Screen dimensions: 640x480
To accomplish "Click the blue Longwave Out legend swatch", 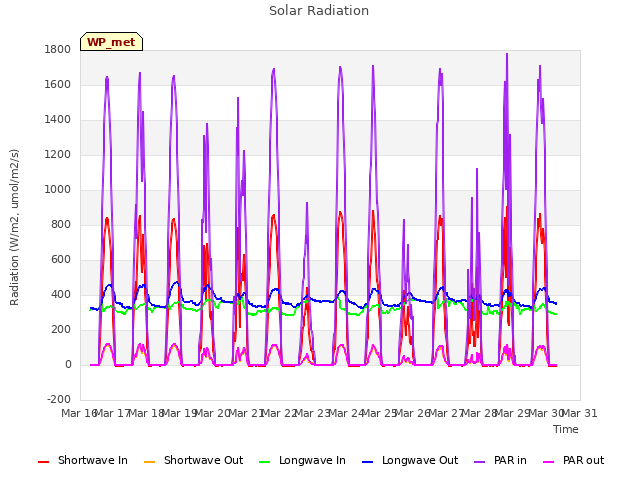I will coord(367,462).
